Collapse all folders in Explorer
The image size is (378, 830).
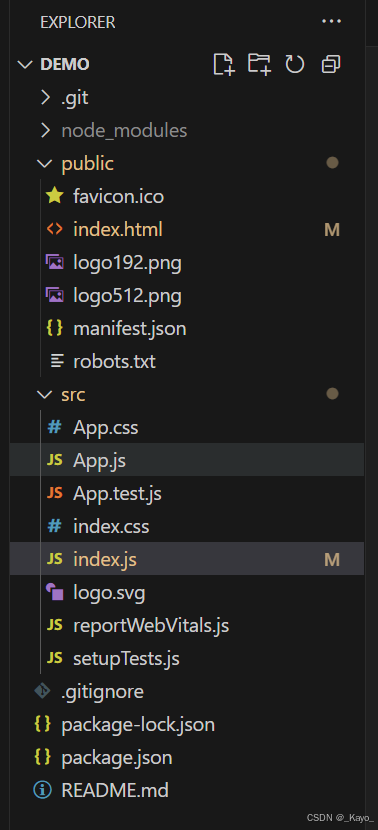[331, 65]
